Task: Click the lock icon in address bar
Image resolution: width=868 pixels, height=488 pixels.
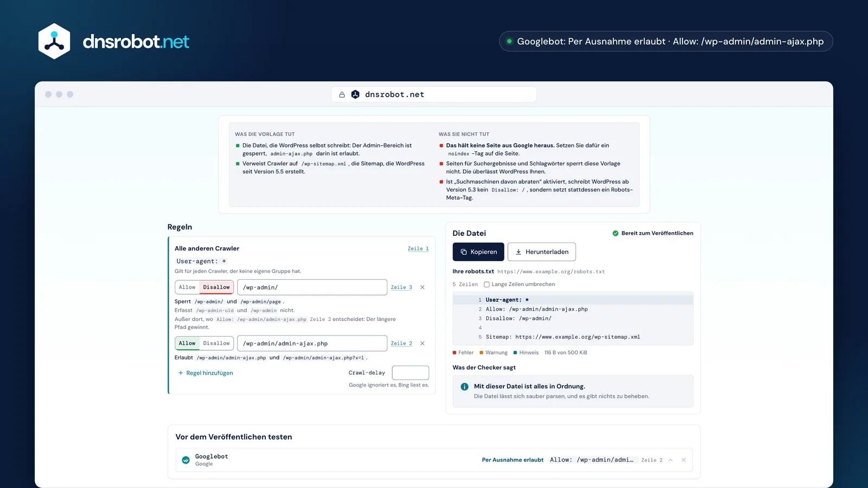Action: point(342,94)
